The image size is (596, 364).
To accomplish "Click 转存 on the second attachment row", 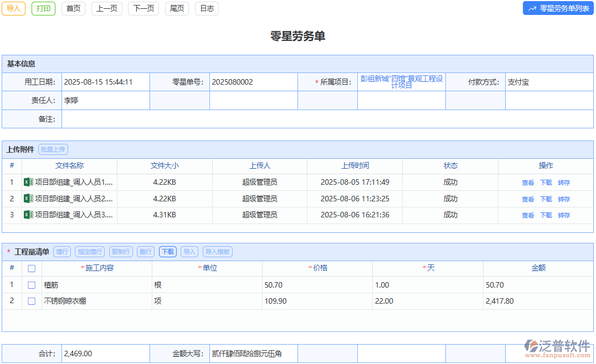I will click(564, 199).
